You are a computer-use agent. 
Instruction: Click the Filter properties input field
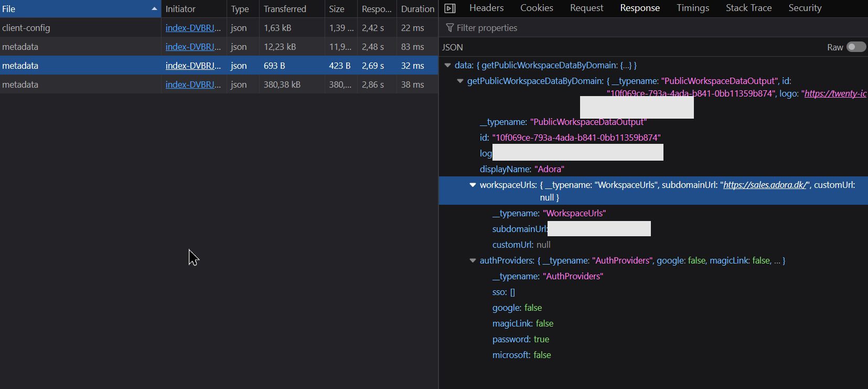[653, 28]
